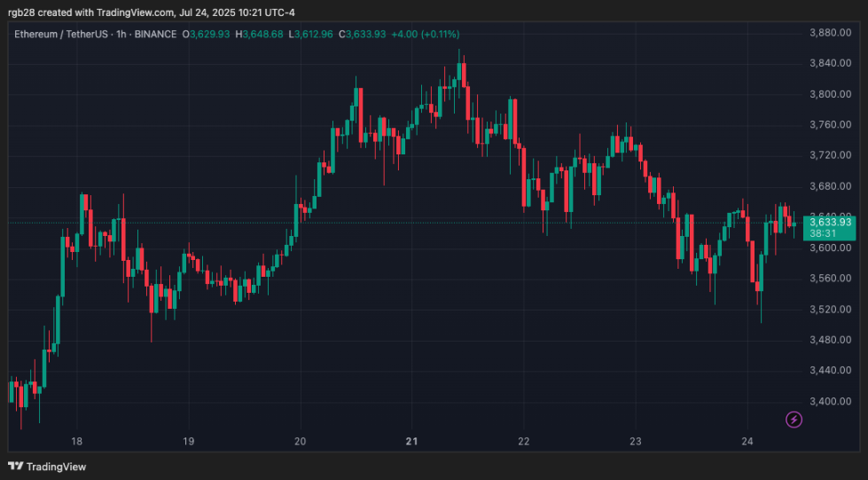The height and width of the screenshot is (480, 868).
Task: Click the 3,520.00 price axis label
Action: point(829,309)
